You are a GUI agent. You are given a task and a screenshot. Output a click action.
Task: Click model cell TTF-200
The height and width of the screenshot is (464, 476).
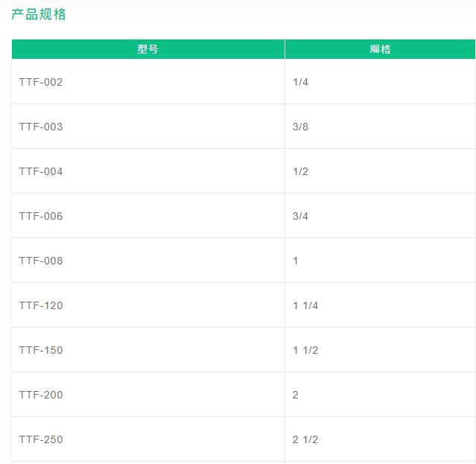(x=41, y=395)
